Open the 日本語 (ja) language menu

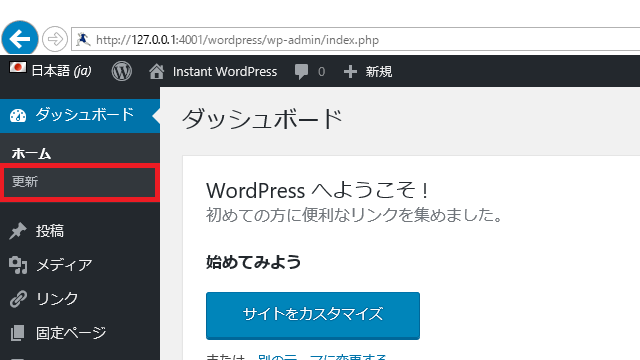coord(62,71)
